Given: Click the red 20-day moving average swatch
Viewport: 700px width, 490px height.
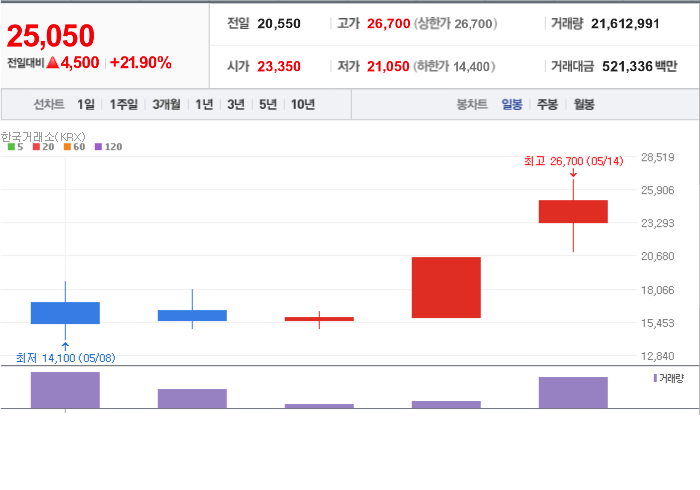Looking at the screenshot, I should pyautogui.click(x=37, y=147).
